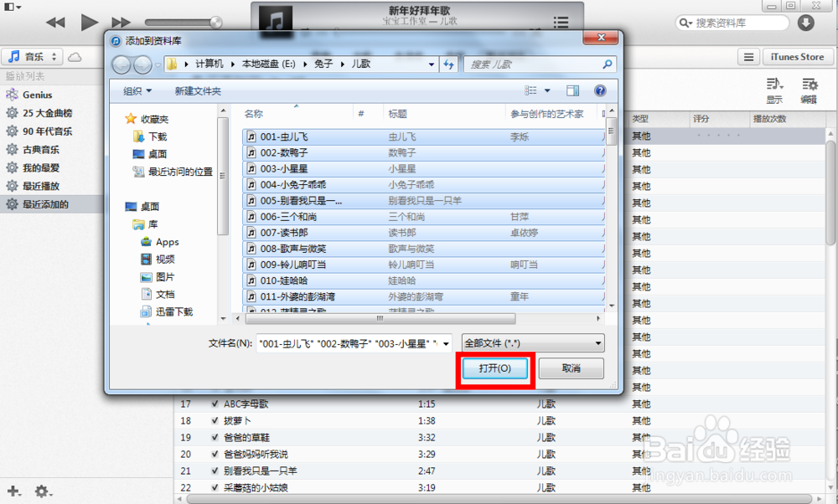Select 计算机 in the address bar breadcrumb

(x=211, y=64)
